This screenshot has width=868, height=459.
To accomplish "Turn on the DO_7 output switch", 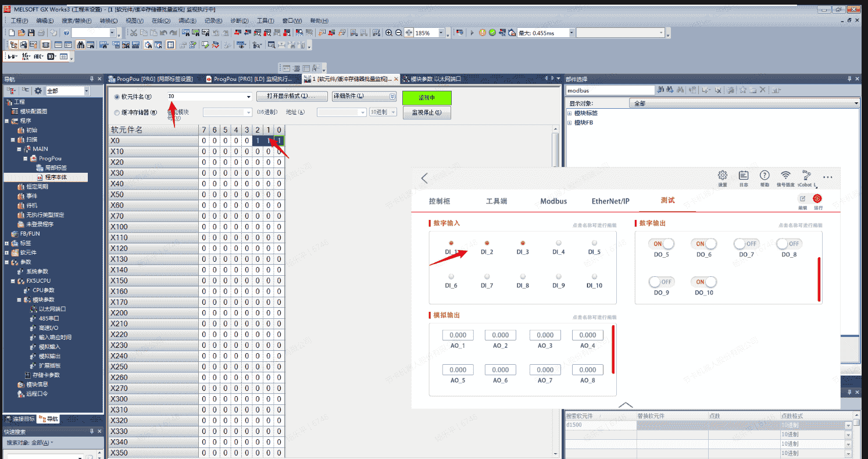I will [x=746, y=244].
